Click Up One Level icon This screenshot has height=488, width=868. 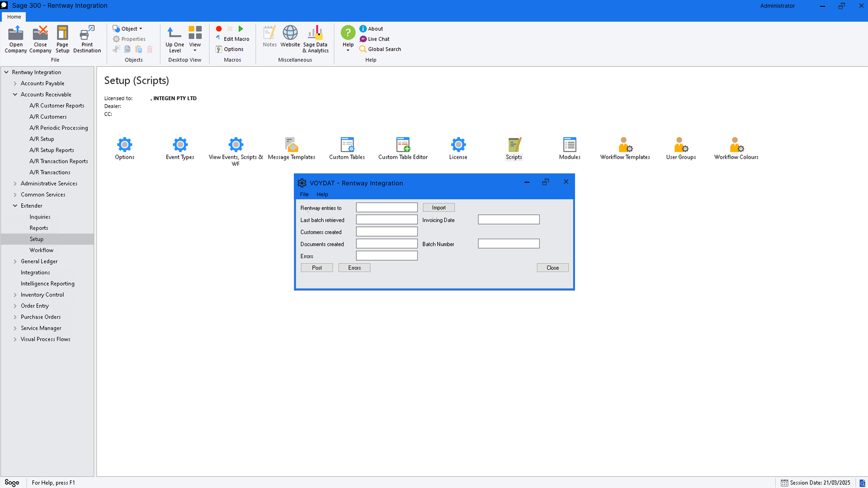coord(175,34)
